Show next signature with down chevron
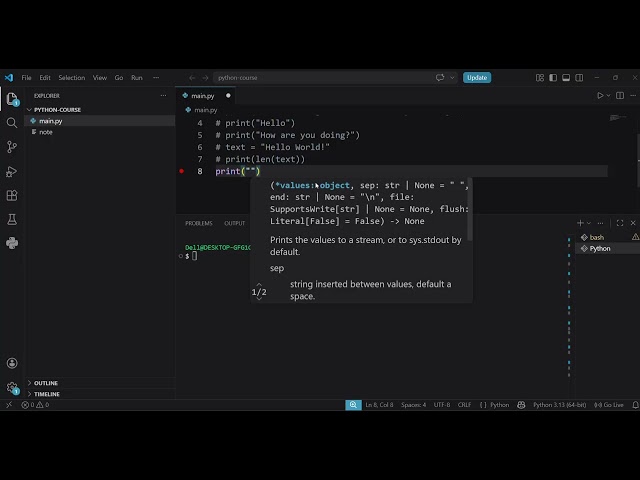Viewport: 640px width, 480px height. point(259,299)
